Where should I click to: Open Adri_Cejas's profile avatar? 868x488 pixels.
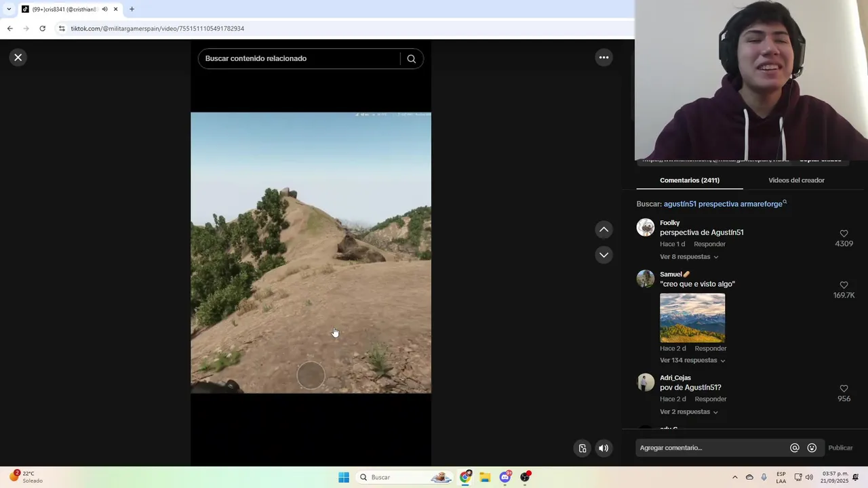(646, 382)
